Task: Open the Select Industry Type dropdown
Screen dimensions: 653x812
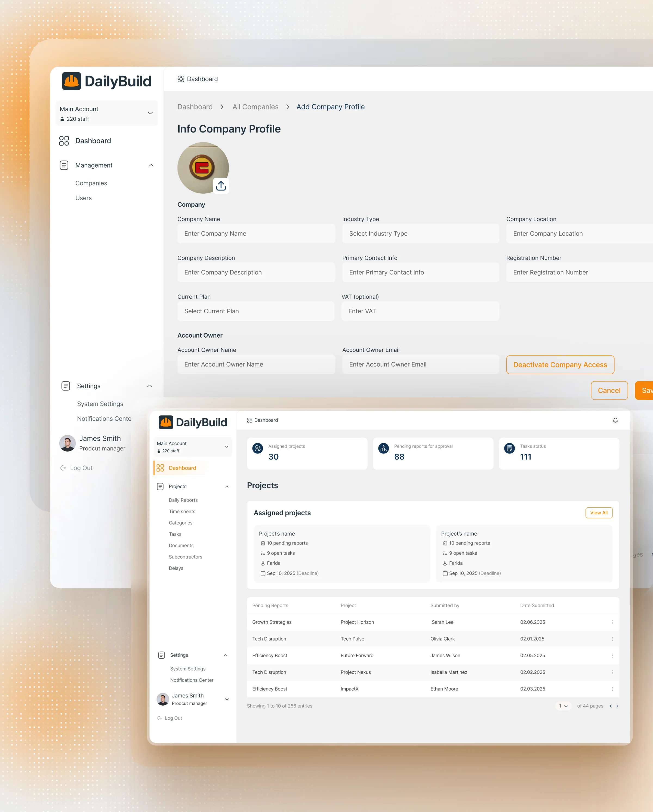Action: point(421,233)
